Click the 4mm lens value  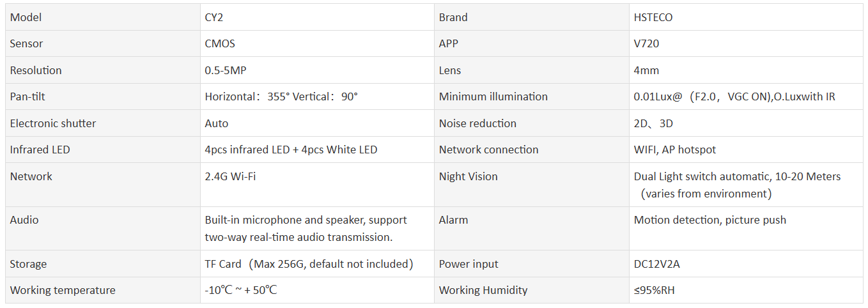(x=646, y=70)
